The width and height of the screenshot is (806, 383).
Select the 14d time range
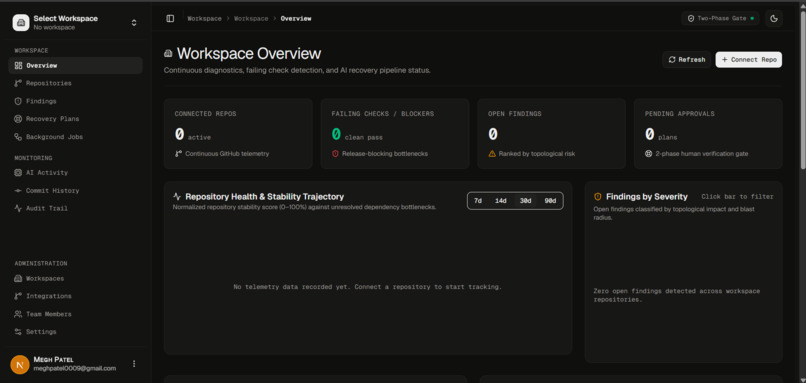pos(501,200)
